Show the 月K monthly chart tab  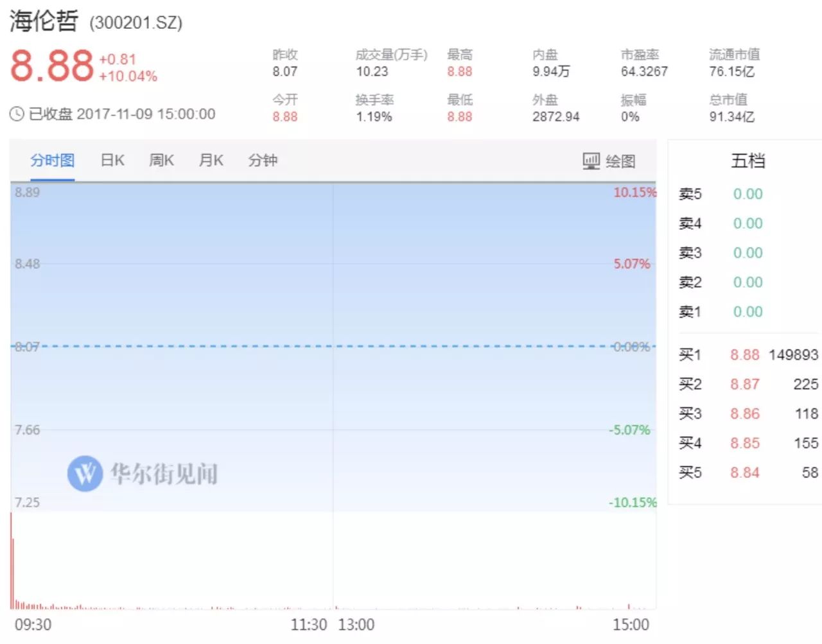coord(211,161)
